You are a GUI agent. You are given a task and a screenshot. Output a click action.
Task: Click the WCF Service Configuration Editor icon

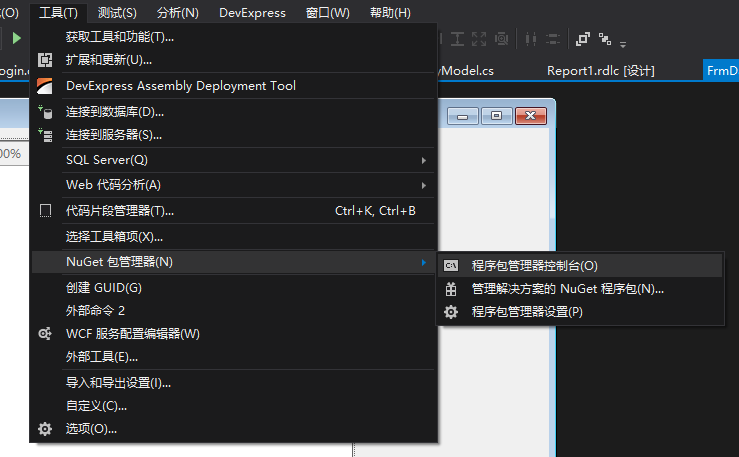(45, 334)
